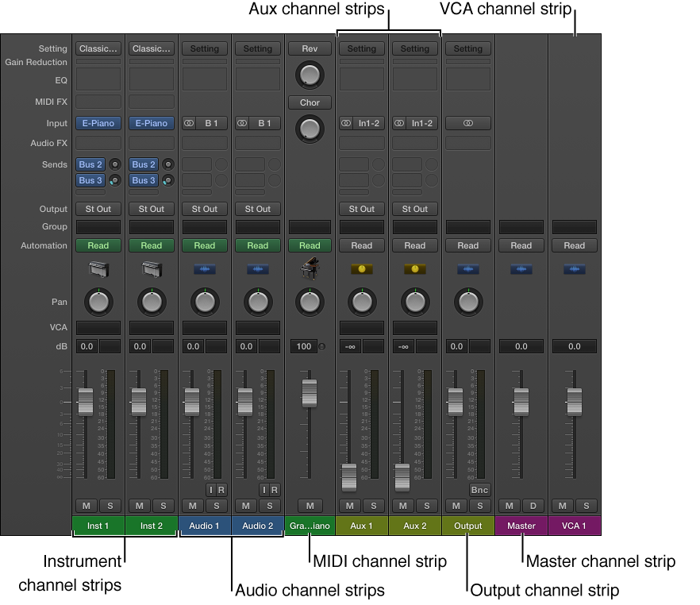The height and width of the screenshot is (605, 700).
Task: Click the grand piano icon on the Gra…iano channel
Action: click(310, 268)
